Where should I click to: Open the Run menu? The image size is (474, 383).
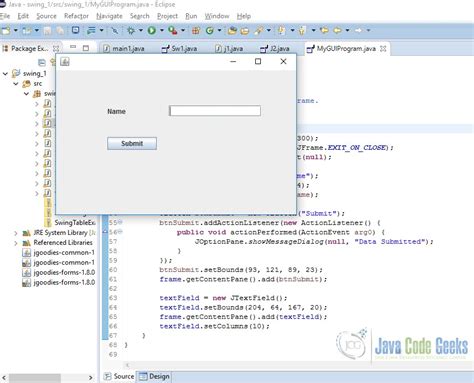[x=191, y=16]
